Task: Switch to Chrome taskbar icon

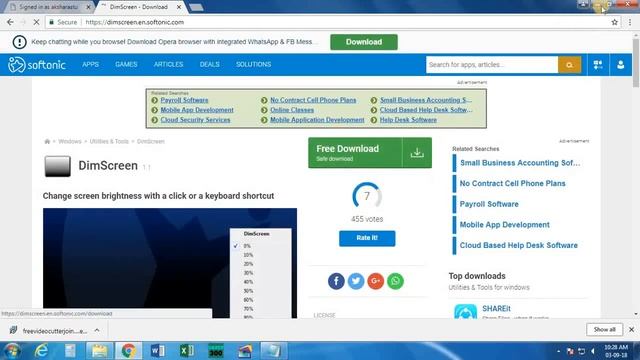Action: tap(128, 351)
